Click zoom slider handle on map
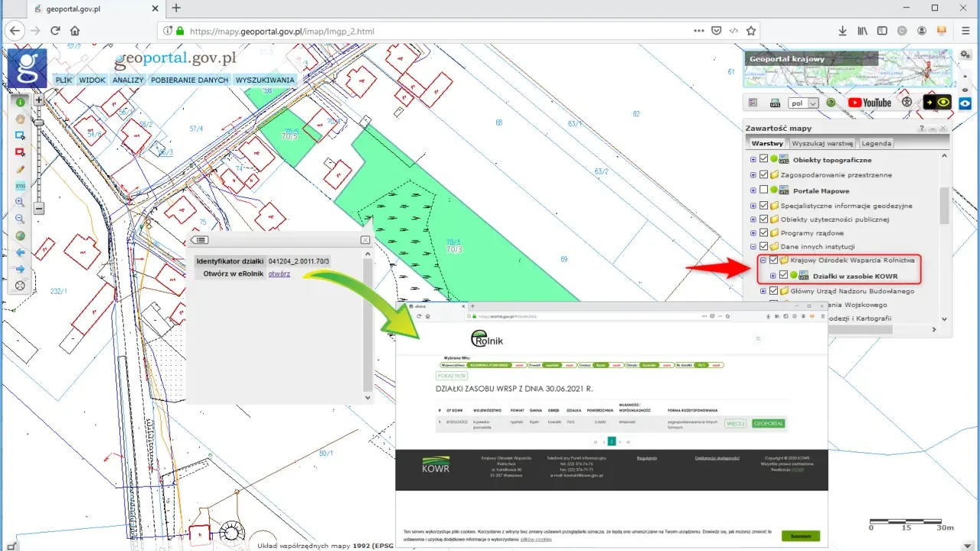The image size is (980, 551). point(39,121)
